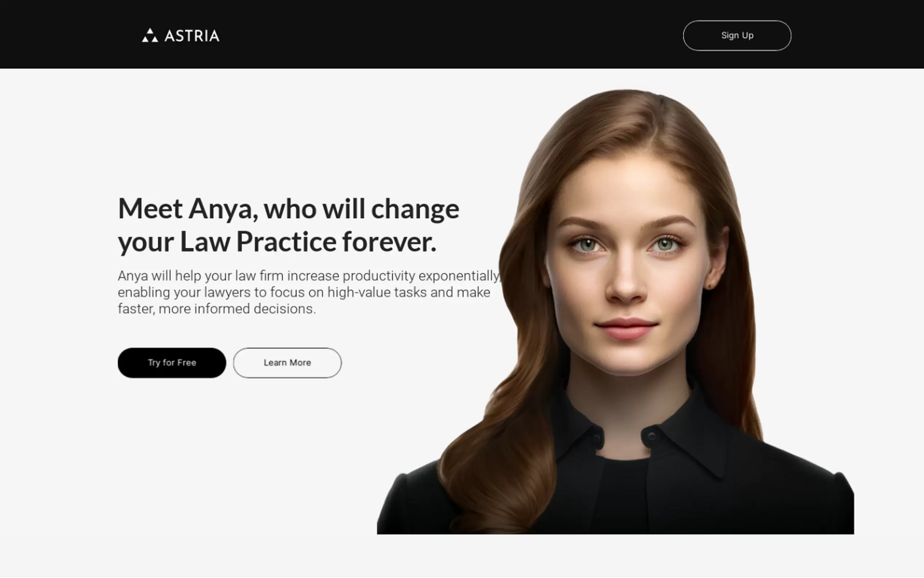
Task: Click the word 'exponentially' in the description
Action: [x=459, y=276]
